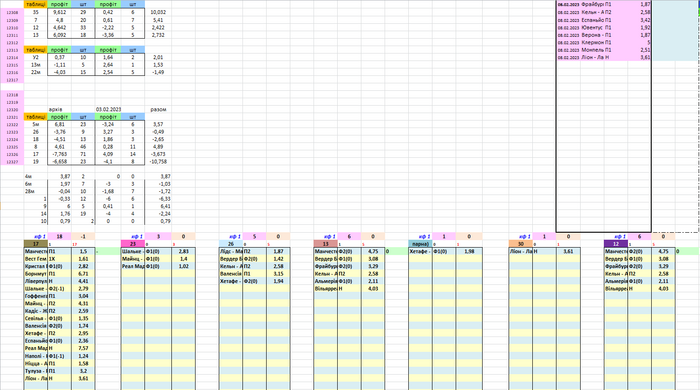Select row number 12317
The width and height of the screenshot is (700, 390).
coord(12,80)
